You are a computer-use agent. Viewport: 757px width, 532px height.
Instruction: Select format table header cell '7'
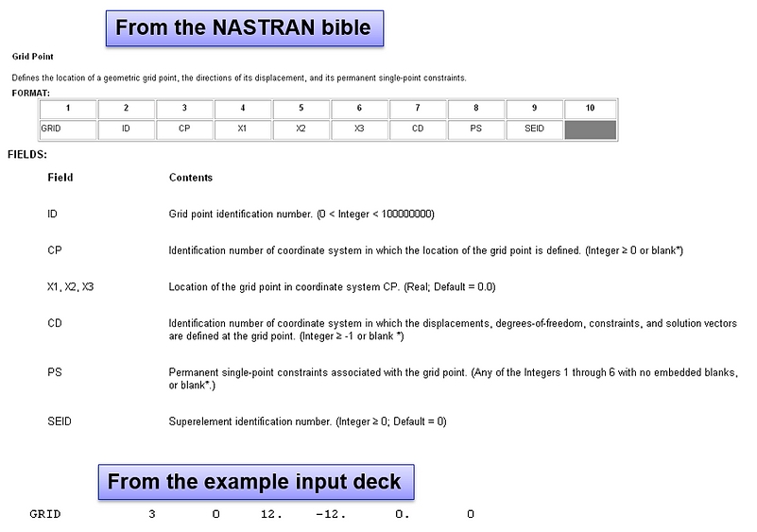click(x=418, y=109)
